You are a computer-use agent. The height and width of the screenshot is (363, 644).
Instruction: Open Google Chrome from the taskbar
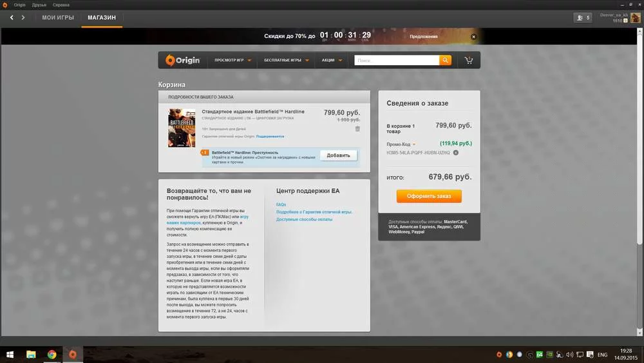pos(52,355)
